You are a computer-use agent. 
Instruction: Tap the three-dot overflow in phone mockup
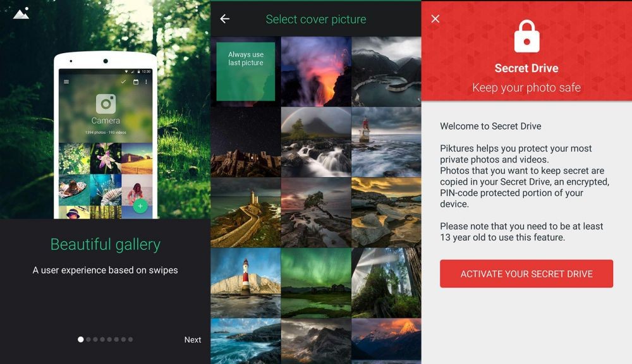146,82
